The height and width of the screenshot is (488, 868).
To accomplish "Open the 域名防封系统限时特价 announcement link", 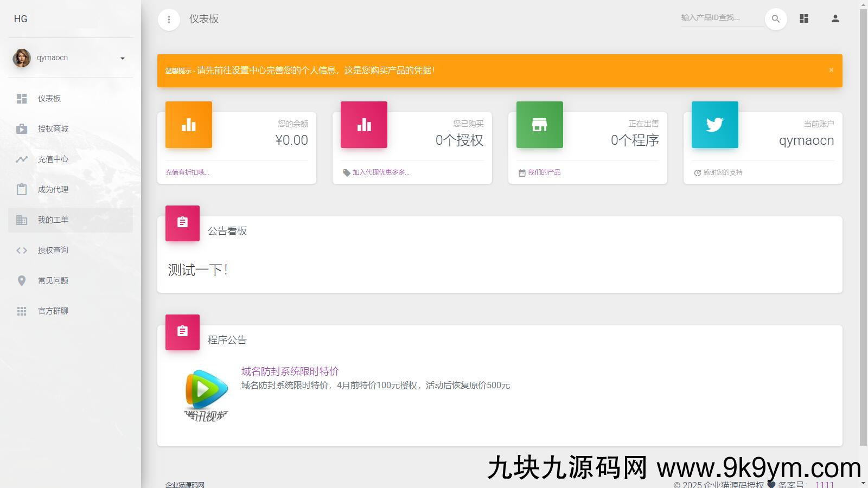I will click(290, 371).
